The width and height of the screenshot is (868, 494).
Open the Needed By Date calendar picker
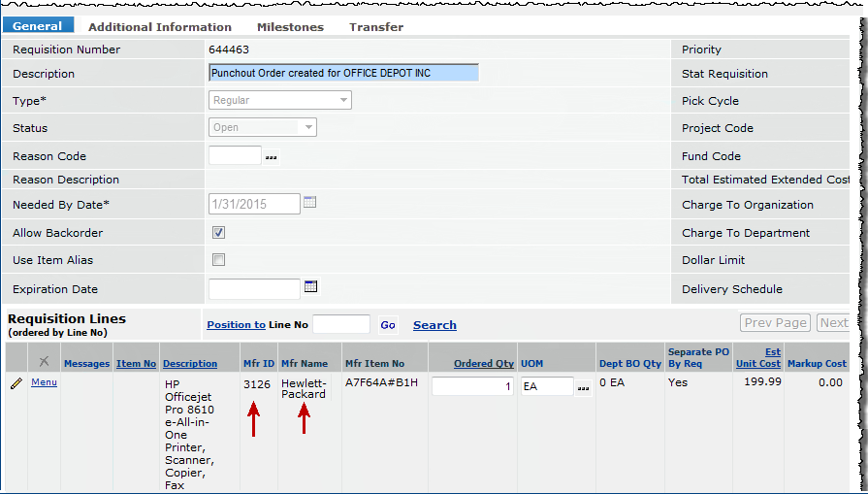310,203
